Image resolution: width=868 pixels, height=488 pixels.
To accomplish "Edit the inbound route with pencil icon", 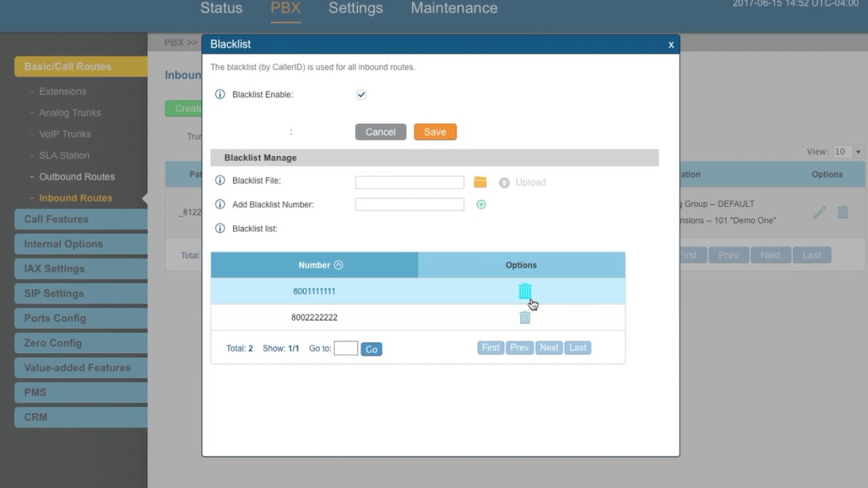I will (x=819, y=212).
